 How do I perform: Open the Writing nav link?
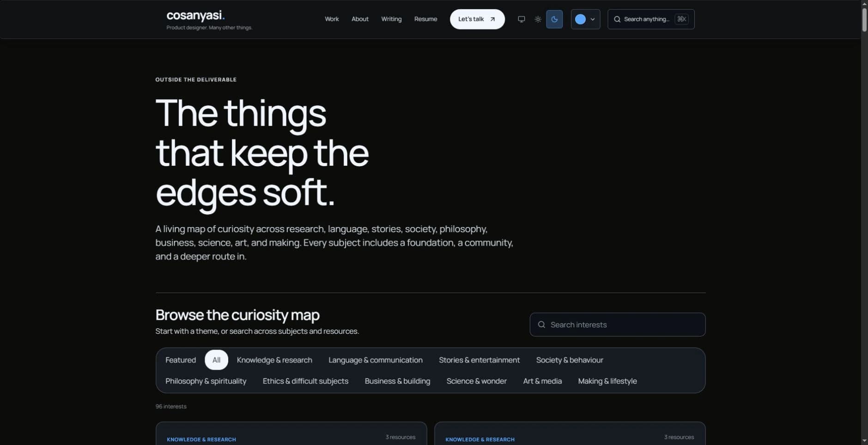[x=391, y=19]
